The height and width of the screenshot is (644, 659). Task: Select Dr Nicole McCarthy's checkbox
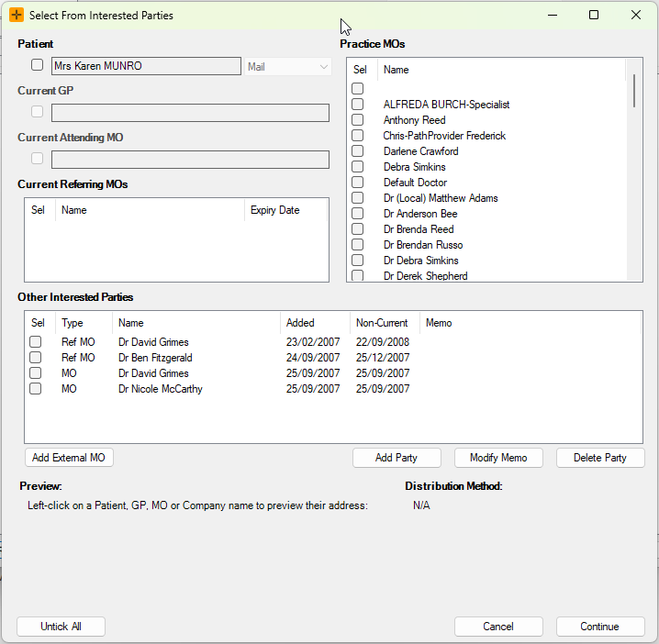[x=36, y=389]
